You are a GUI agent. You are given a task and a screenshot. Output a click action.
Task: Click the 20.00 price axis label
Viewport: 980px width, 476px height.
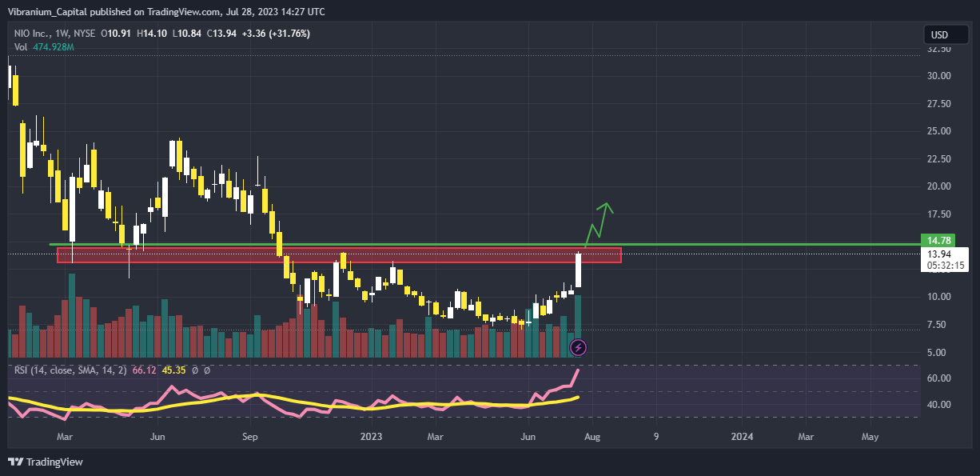939,186
